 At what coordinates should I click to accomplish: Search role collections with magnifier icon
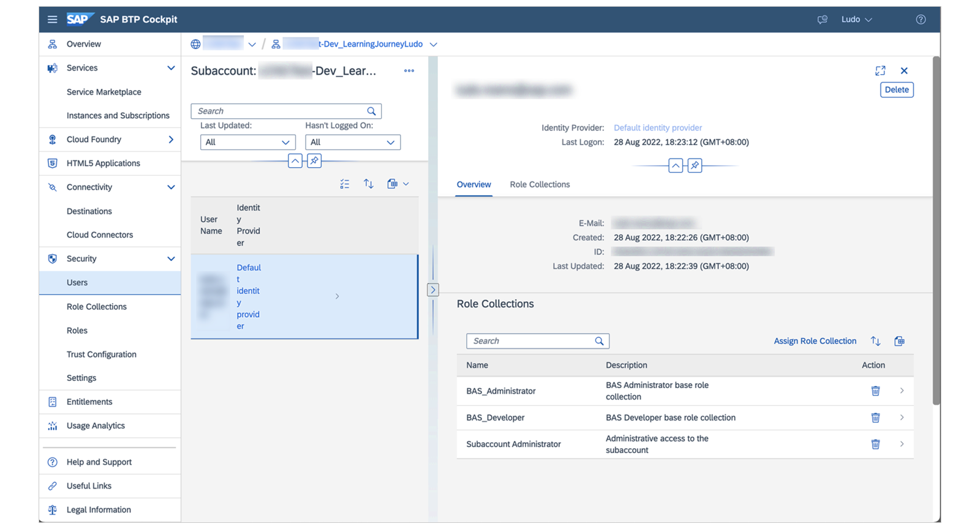pos(599,341)
